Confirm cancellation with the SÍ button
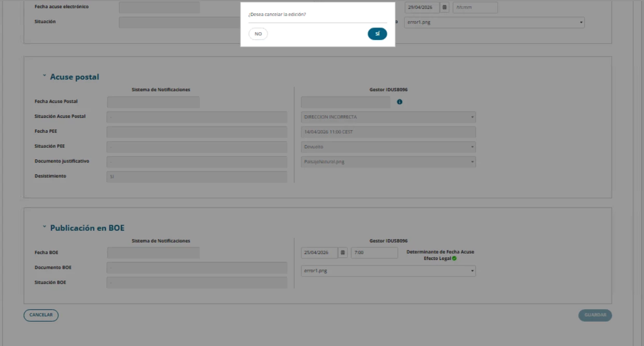 tap(377, 34)
